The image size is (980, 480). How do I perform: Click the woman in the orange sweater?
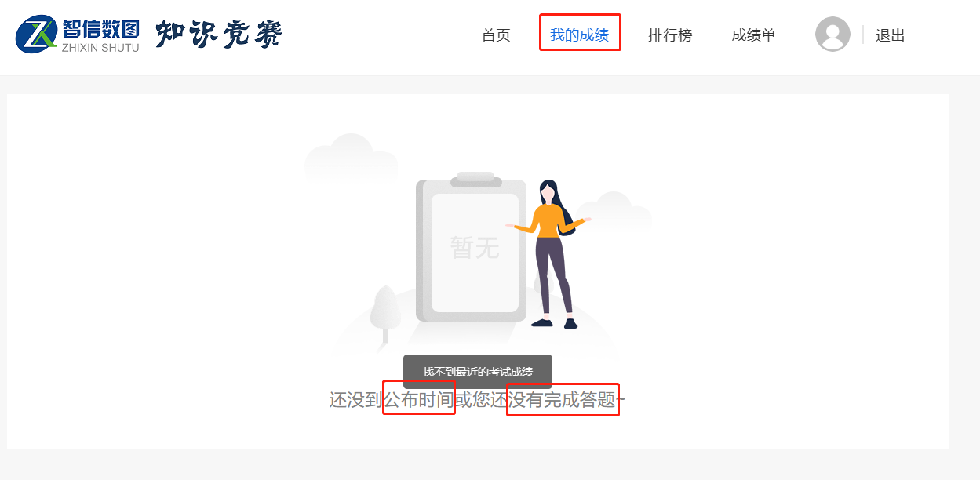[549, 255]
